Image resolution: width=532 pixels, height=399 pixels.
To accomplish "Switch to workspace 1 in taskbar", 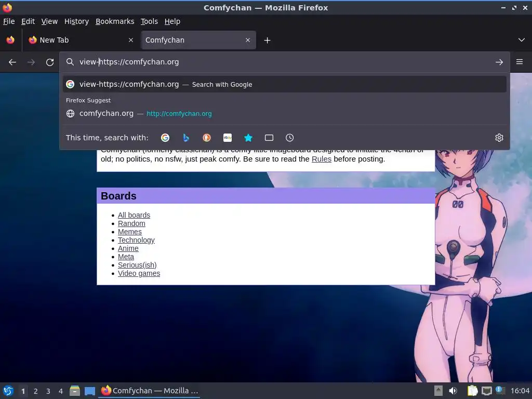I will pos(23,391).
